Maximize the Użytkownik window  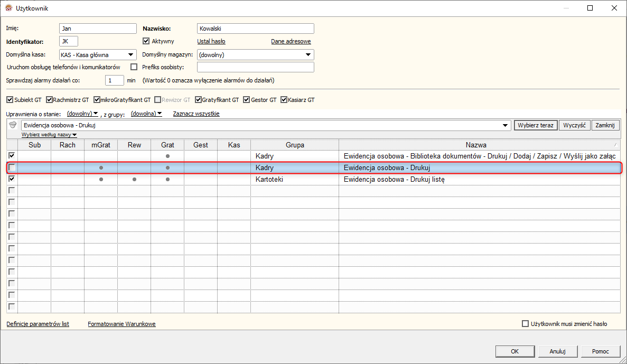590,8
